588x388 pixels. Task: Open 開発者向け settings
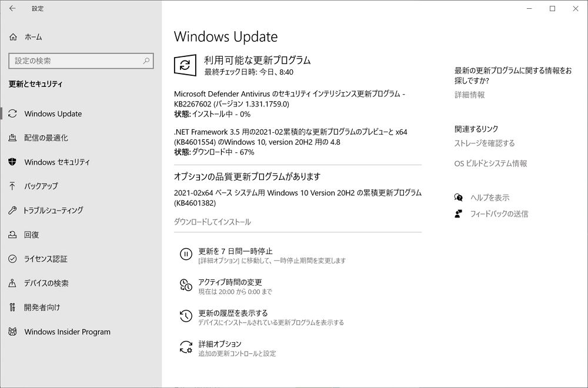[x=47, y=307]
